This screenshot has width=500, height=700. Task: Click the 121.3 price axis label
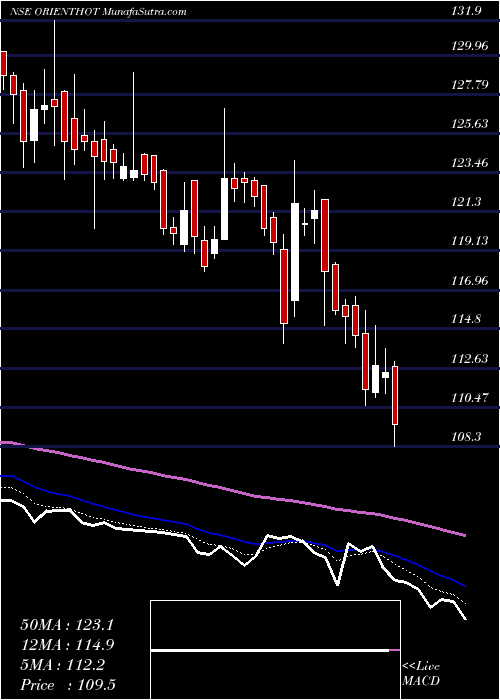pyautogui.click(x=466, y=202)
